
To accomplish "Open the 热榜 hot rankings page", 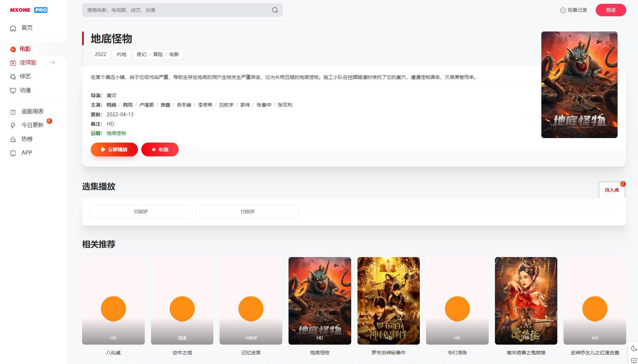I will [27, 139].
